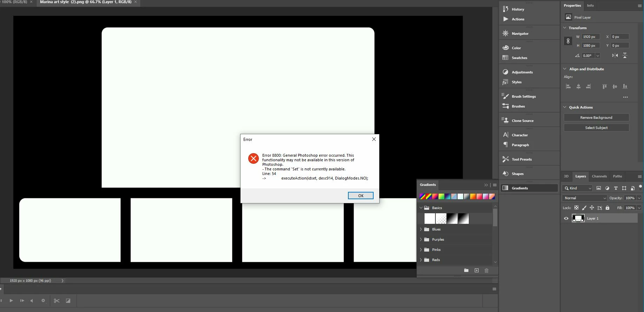Open the Clone Source panel
The height and width of the screenshot is (312, 644).
(523, 121)
